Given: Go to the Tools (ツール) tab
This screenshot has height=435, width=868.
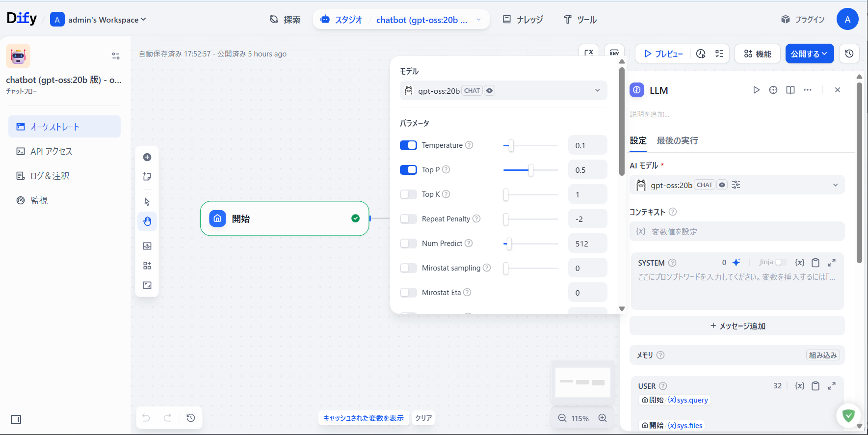Looking at the screenshot, I should pyautogui.click(x=580, y=20).
